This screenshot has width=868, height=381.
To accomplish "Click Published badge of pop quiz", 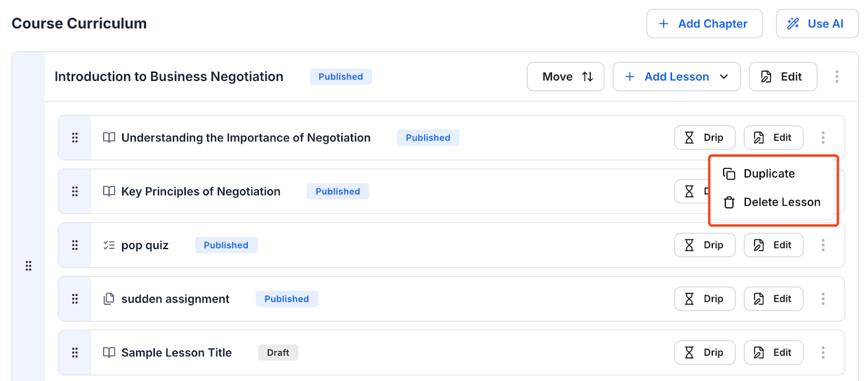I will pos(226,245).
